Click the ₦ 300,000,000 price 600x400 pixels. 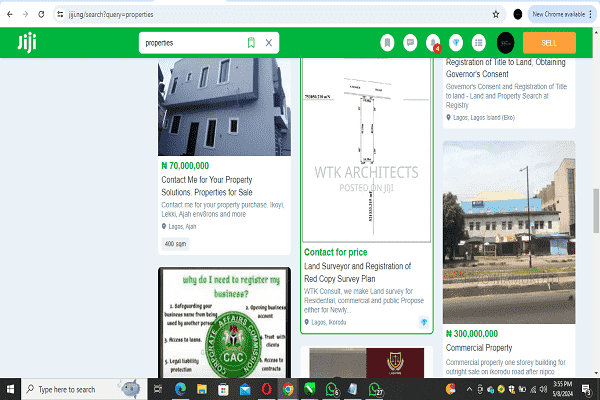click(472, 334)
